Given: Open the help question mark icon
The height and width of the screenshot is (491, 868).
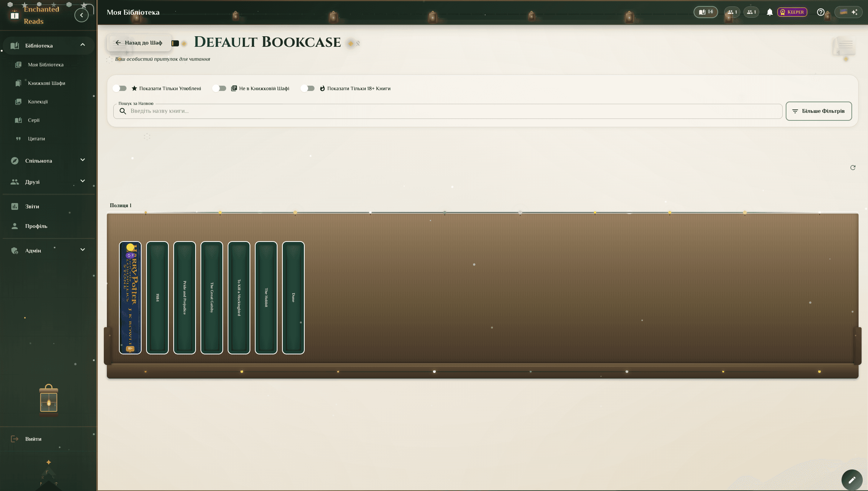Looking at the screenshot, I should pyautogui.click(x=820, y=12).
